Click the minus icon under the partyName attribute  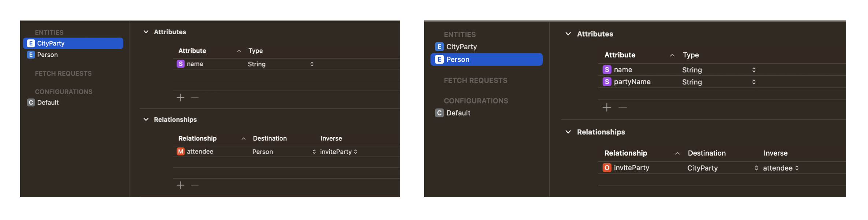click(x=623, y=107)
